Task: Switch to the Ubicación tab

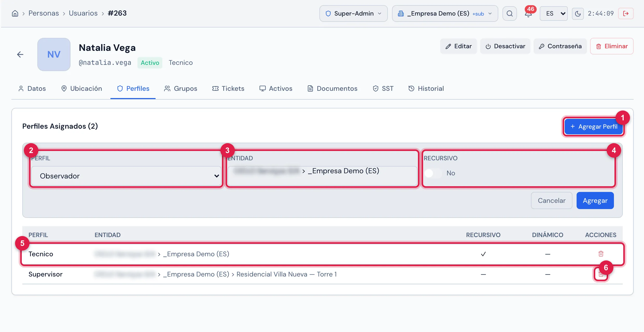Action: 81,88
